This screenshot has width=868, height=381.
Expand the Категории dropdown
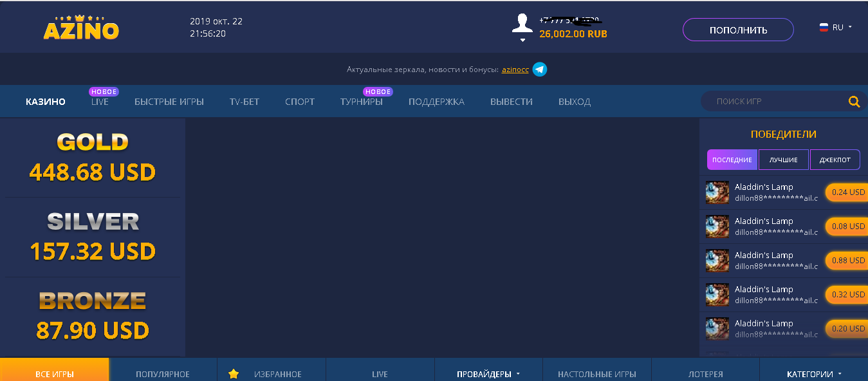tap(814, 374)
